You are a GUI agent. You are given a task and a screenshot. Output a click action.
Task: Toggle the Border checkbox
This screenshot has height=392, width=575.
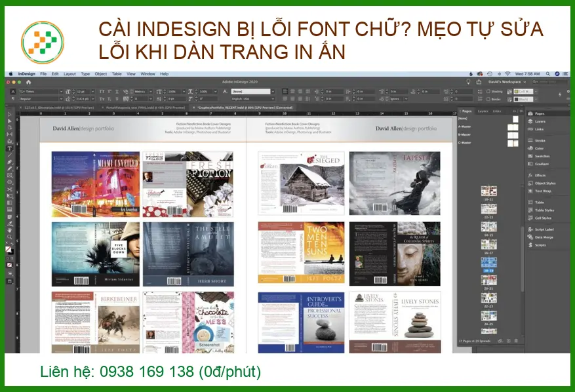click(x=488, y=99)
